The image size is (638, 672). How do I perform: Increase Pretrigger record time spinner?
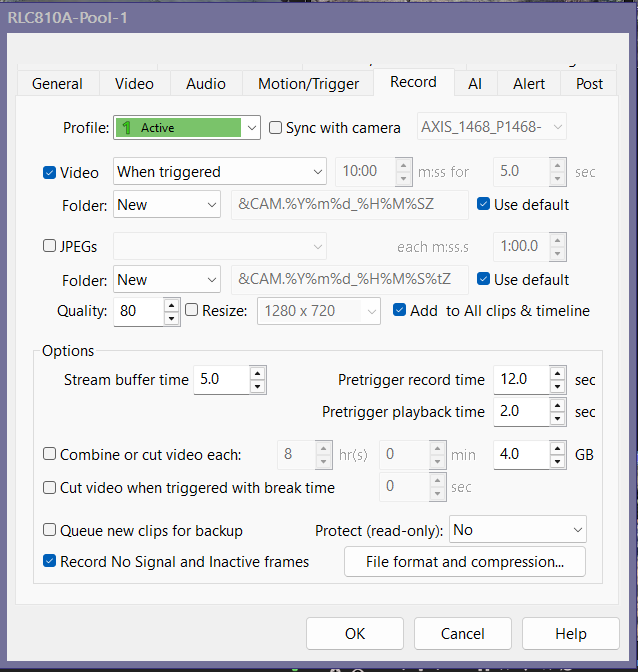[x=558, y=373]
